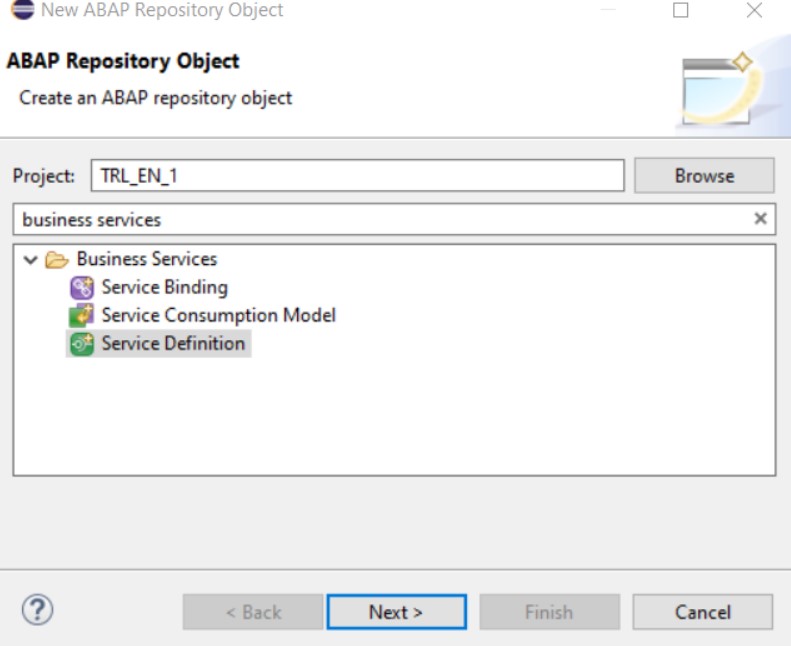This screenshot has height=646, width=791.
Task: Collapse the Business Services tree node
Action: [31, 260]
